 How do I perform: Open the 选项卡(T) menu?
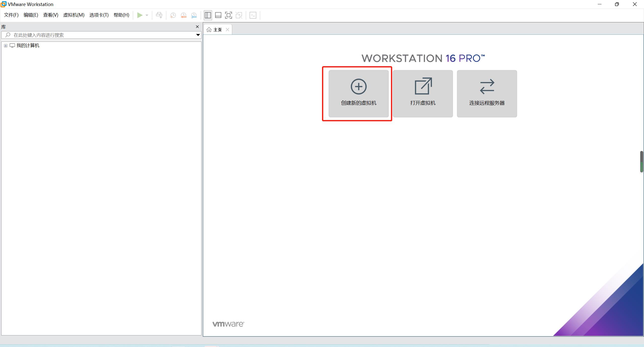99,15
